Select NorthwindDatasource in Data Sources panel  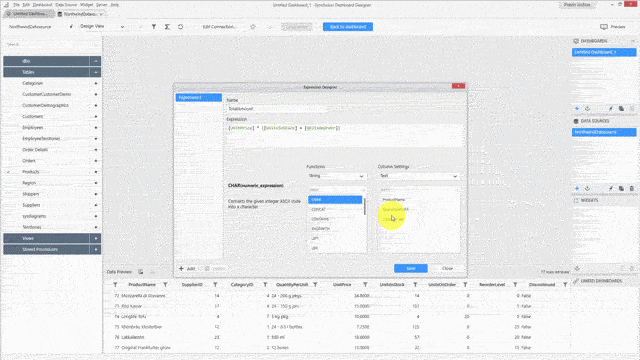click(x=604, y=133)
